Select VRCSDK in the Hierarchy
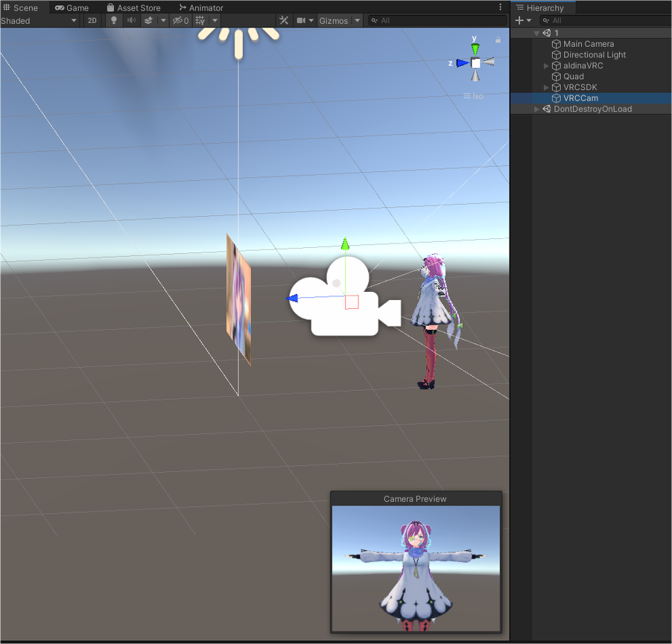The width and height of the screenshot is (672, 644). pyautogui.click(x=580, y=87)
